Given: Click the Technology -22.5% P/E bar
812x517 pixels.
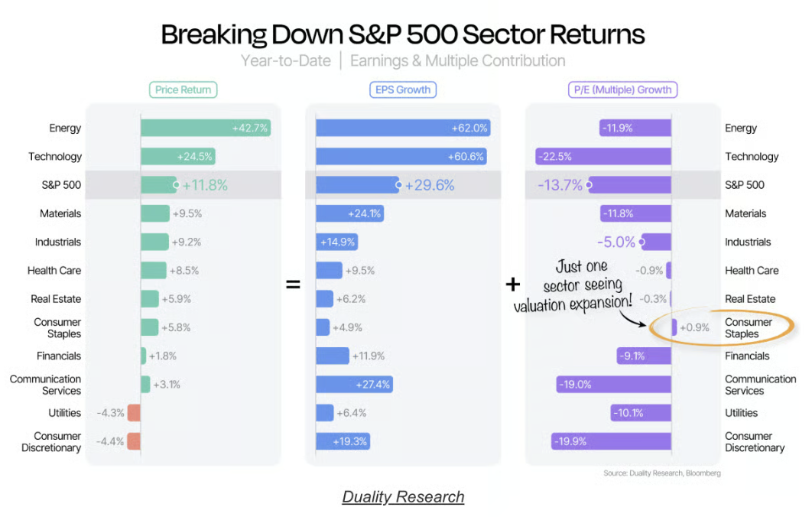Looking at the screenshot, I should click(603, 157).
